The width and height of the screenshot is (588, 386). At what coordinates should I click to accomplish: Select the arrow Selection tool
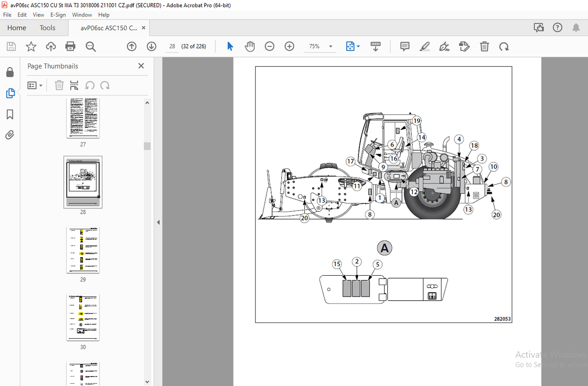pyautogui.click(x=230, y=46)
